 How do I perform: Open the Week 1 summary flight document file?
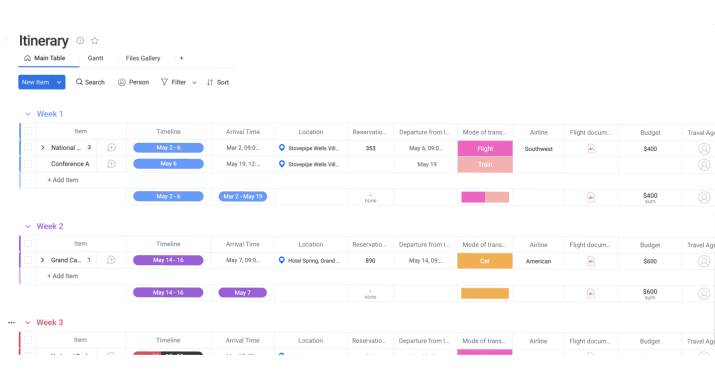point(591,198)
